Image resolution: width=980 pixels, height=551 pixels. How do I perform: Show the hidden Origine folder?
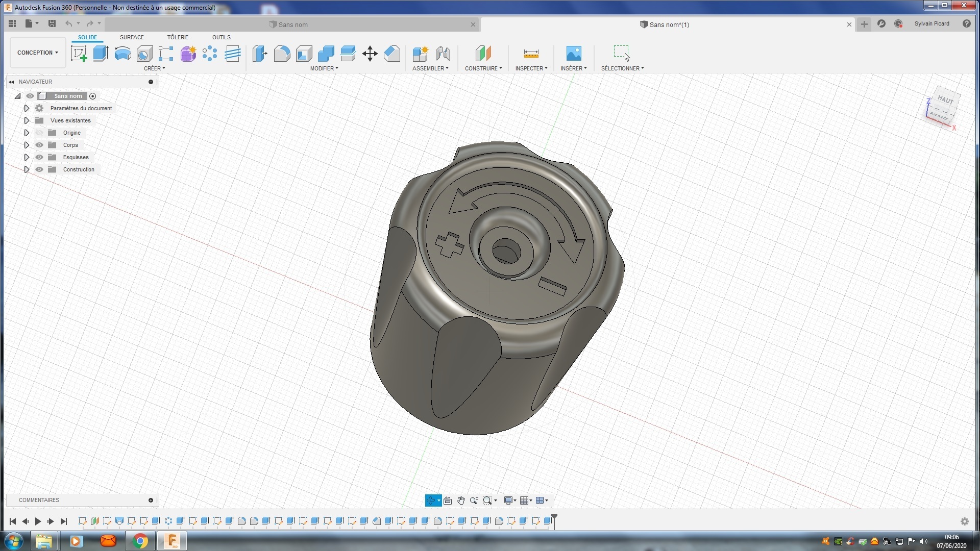[x=39, y=133]
